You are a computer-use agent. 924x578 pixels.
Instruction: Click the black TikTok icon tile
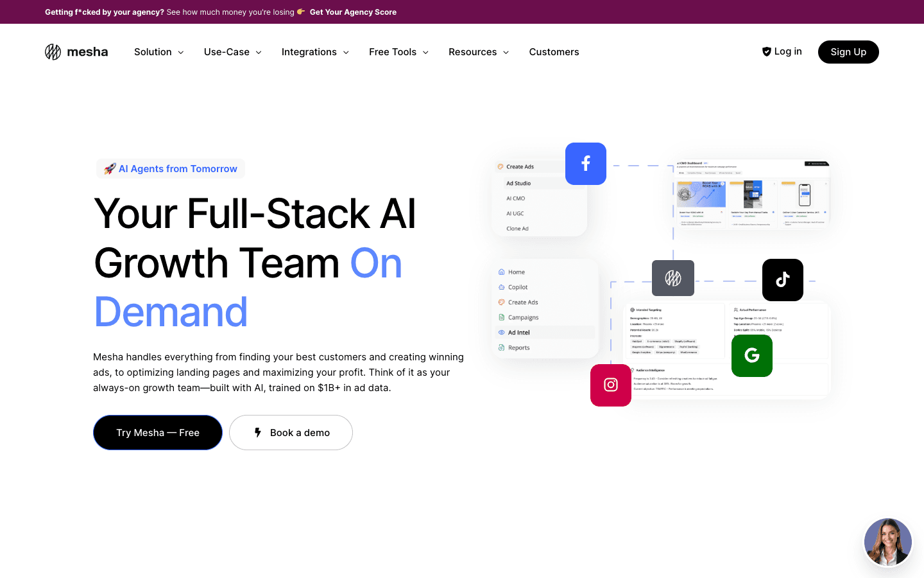(782, 280)
